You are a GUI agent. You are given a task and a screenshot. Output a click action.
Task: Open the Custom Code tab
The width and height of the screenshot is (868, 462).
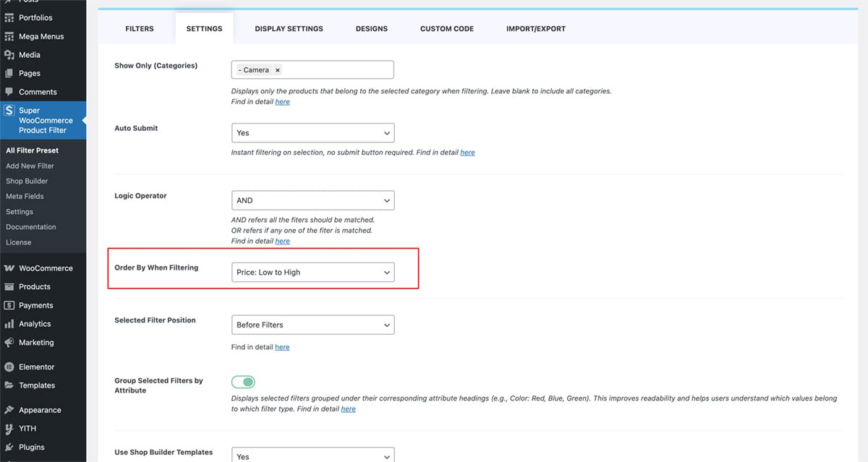(x=447, y=29)
